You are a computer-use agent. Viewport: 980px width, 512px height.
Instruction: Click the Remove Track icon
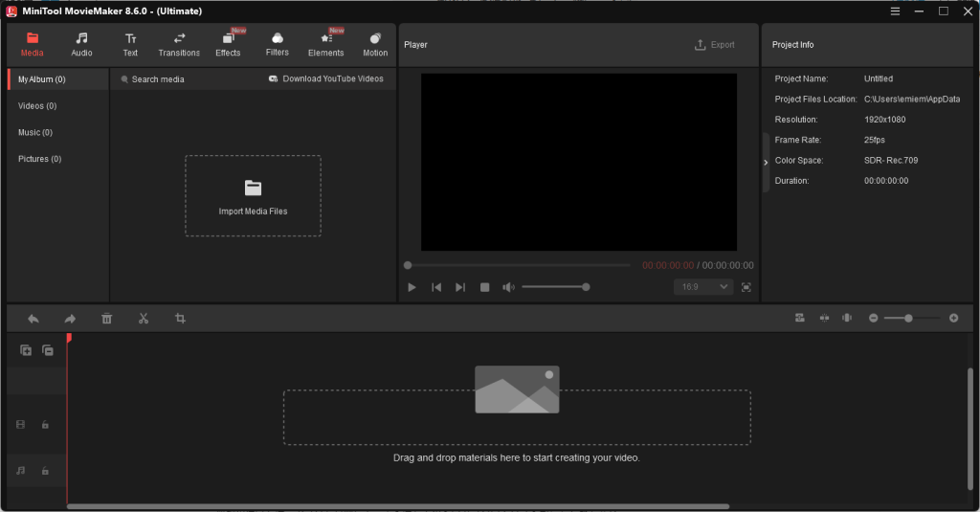47,350
